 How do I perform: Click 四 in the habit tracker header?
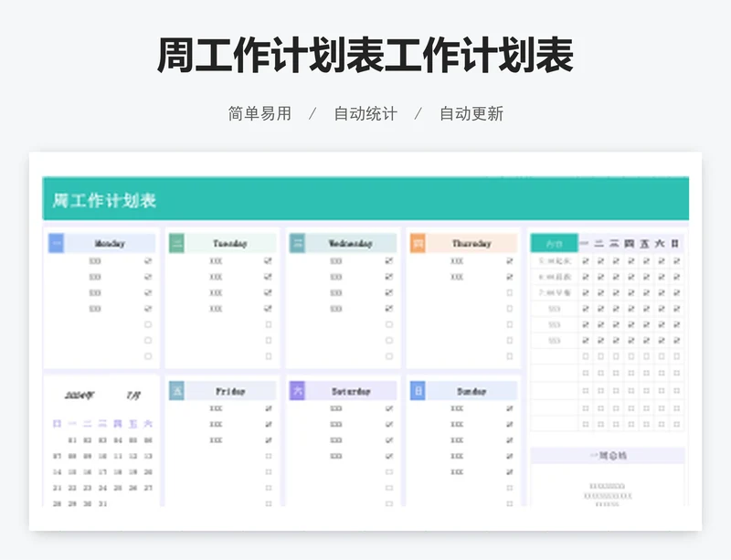tap(630, 243)
